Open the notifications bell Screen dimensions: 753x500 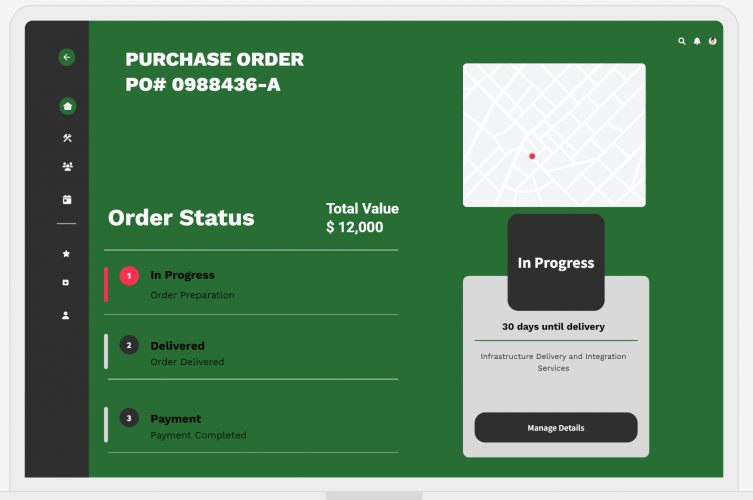697,41
